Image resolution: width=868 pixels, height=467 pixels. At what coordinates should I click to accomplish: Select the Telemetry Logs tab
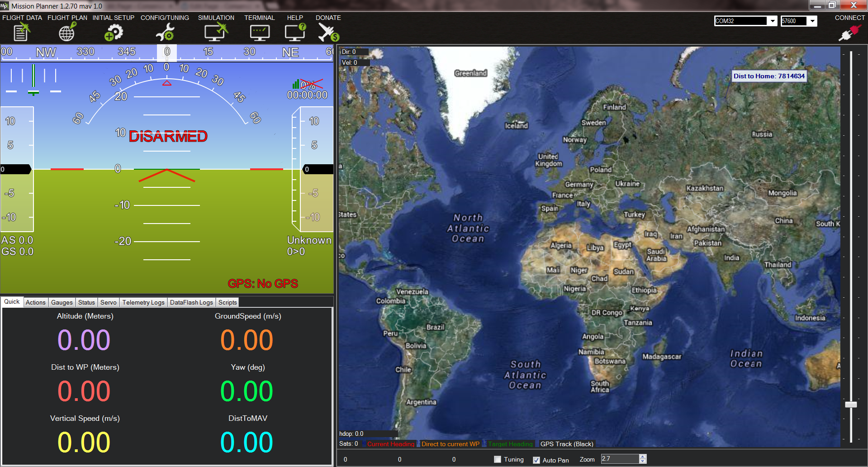pos(143,302)
